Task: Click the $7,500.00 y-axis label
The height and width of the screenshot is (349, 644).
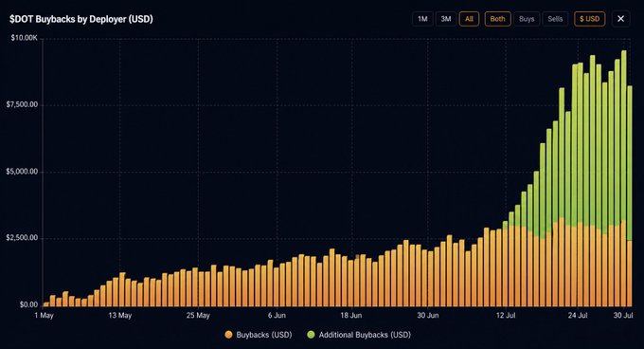Action: pyautogui.click(x=22, y=104)
